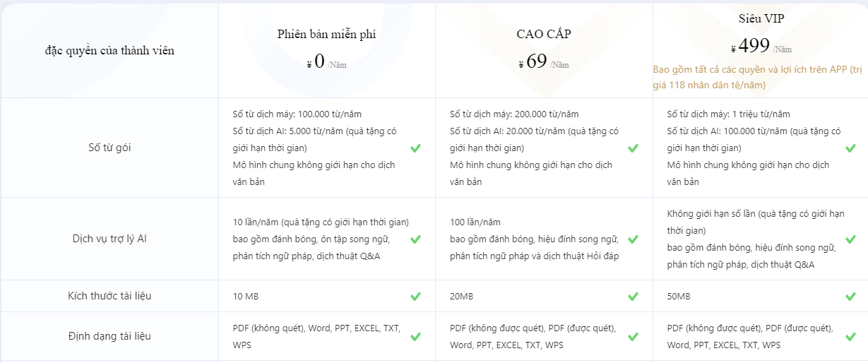
Task: Click the CAO CẤP word-quota green checkmark
Action: [633, 148]
